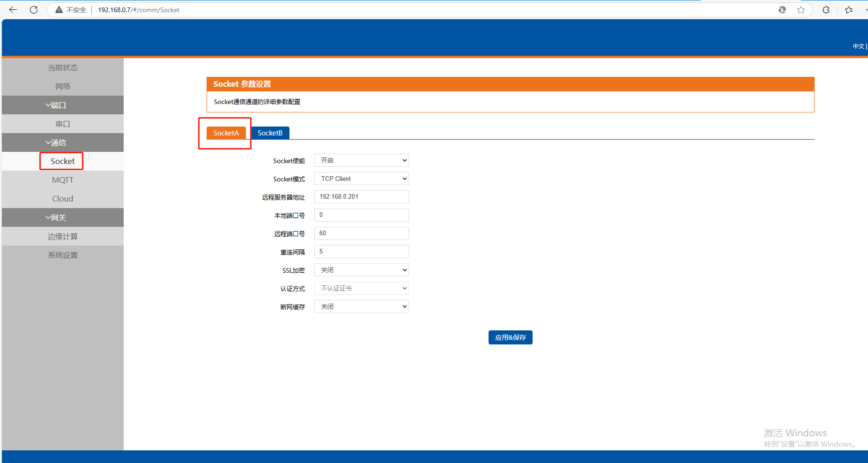Open Cloud settings page
This screenshot has height=463, width=868.
(63, 199)
